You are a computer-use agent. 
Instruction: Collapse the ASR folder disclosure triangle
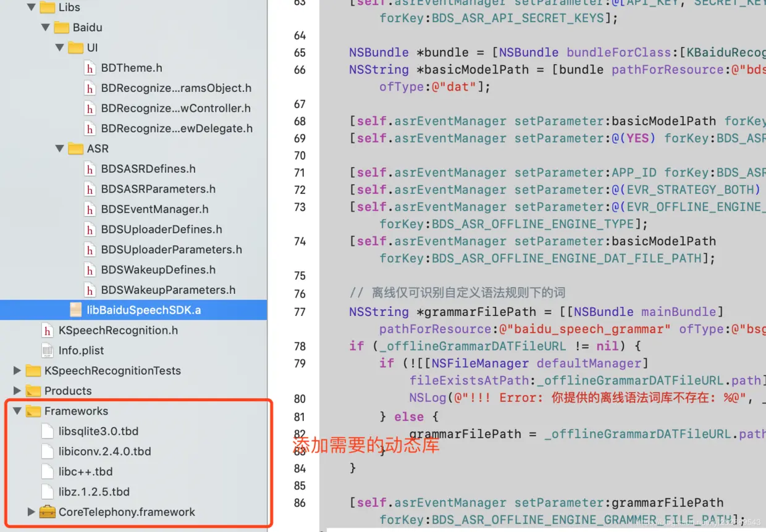point(60,149)
